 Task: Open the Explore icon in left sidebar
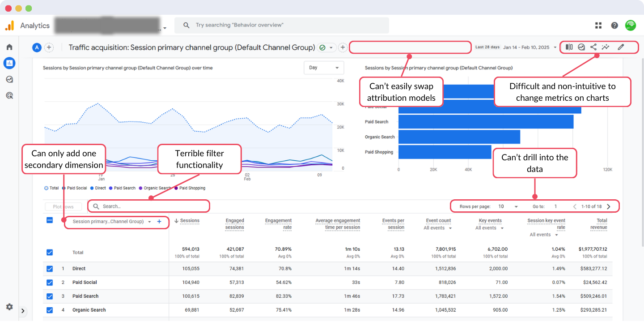tap(9, 79)
